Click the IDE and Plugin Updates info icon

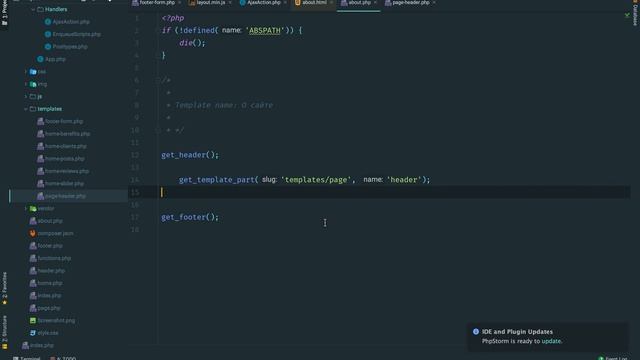[x=476, y=332]
